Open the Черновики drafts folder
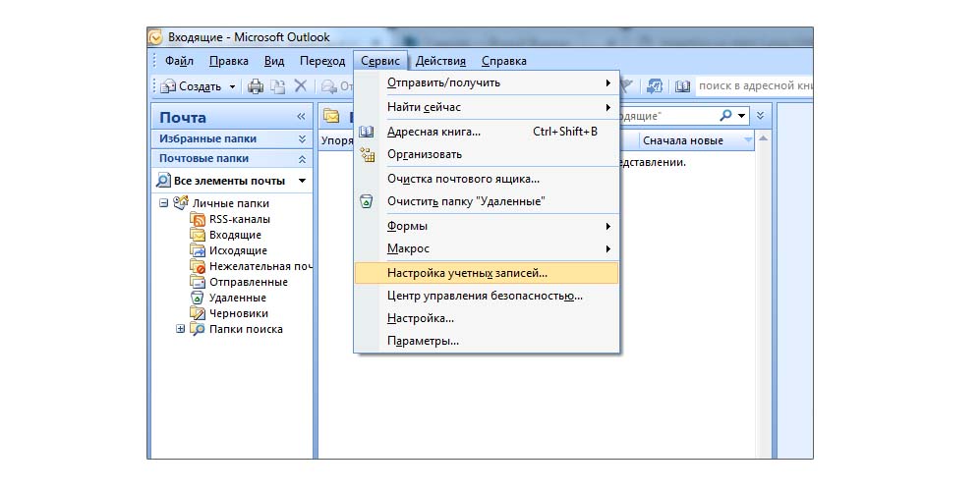 point(237,313)
